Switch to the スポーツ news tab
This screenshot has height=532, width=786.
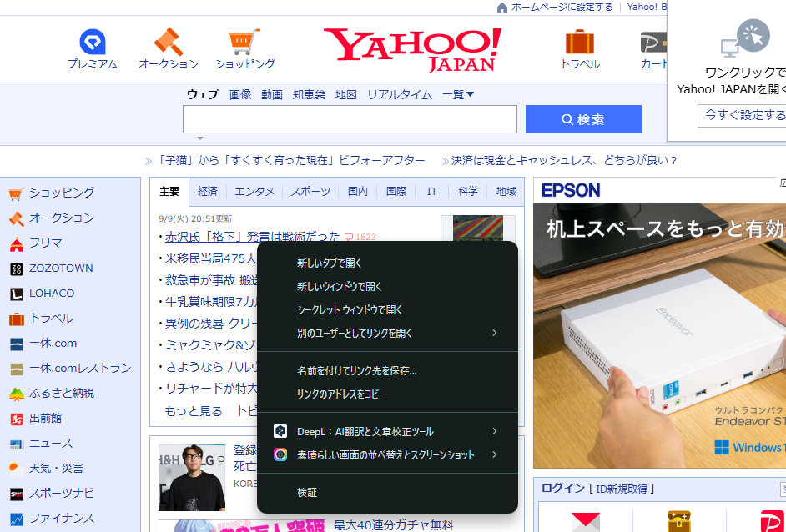coord(310,191)
